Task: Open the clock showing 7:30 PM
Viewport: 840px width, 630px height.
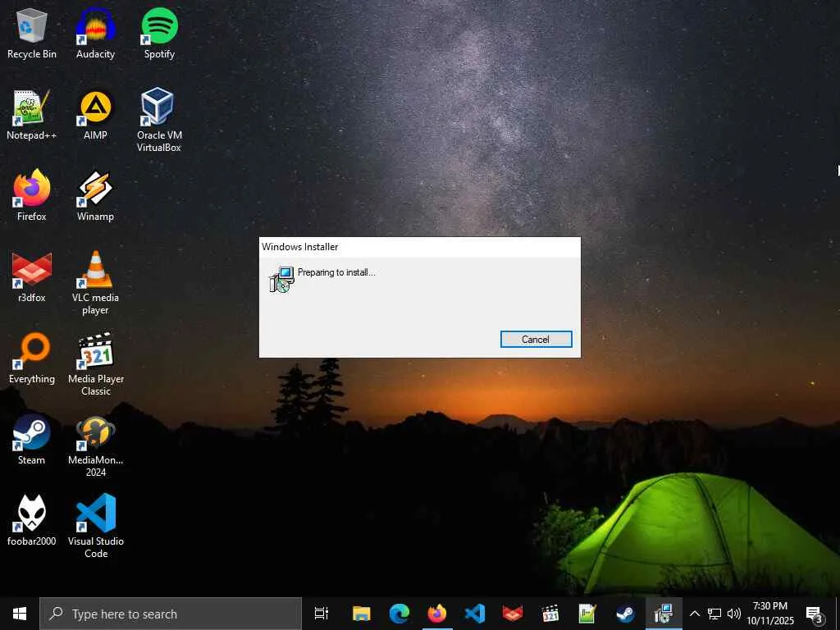Action: [770, 614]
